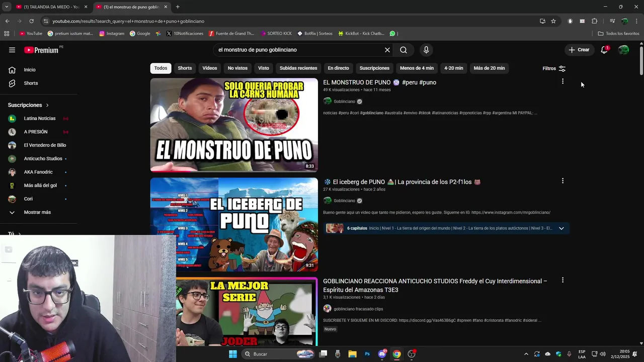Click the Windows Start button
The height and width of the screenshot is (362, 644).
tap(232, 354)
